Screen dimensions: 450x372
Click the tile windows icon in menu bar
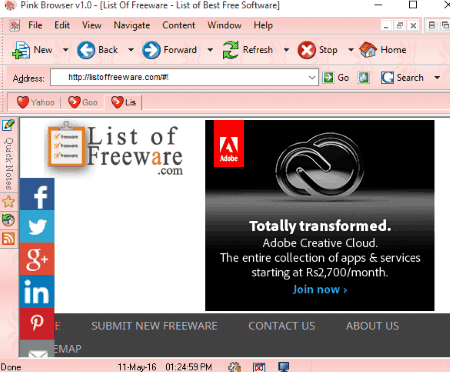432,25
